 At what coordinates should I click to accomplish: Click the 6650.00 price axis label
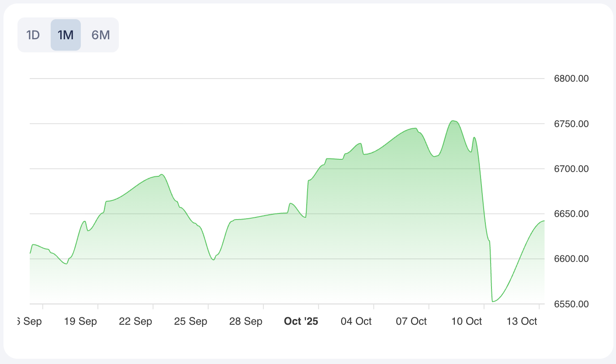click(x=571, y=214)
